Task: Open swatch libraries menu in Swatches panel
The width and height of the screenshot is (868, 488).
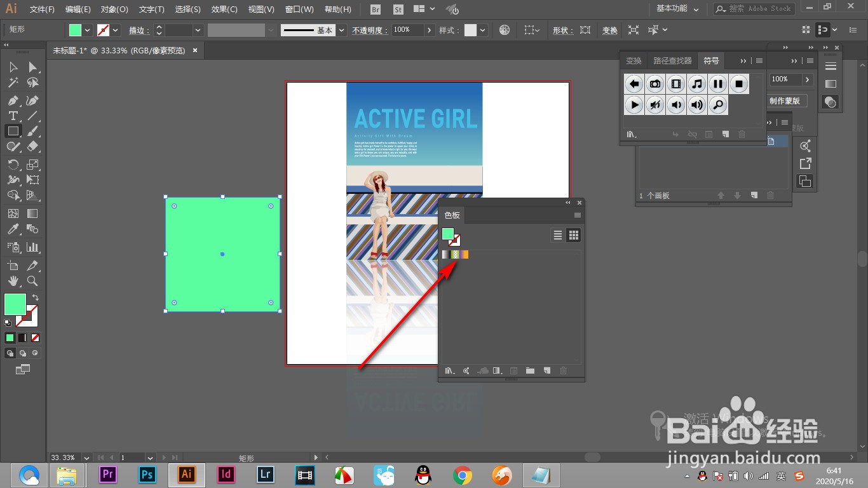Action: (451, 370)
